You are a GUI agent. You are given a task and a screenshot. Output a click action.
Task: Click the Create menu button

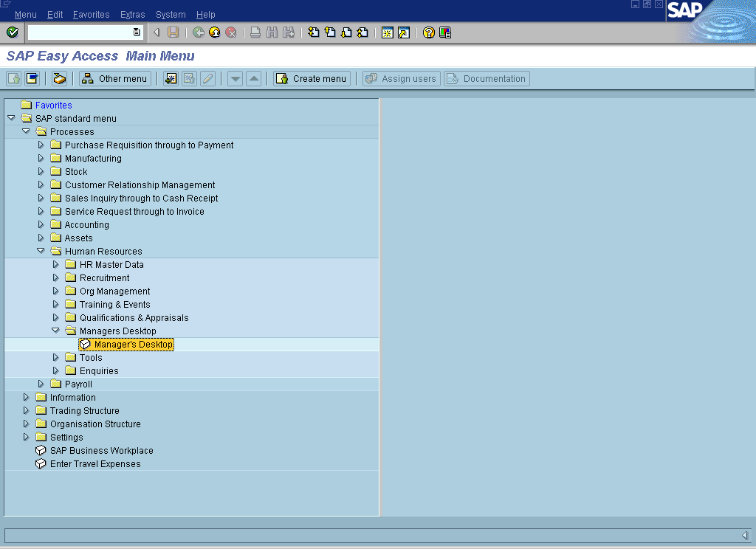click(x=312, y=78)
